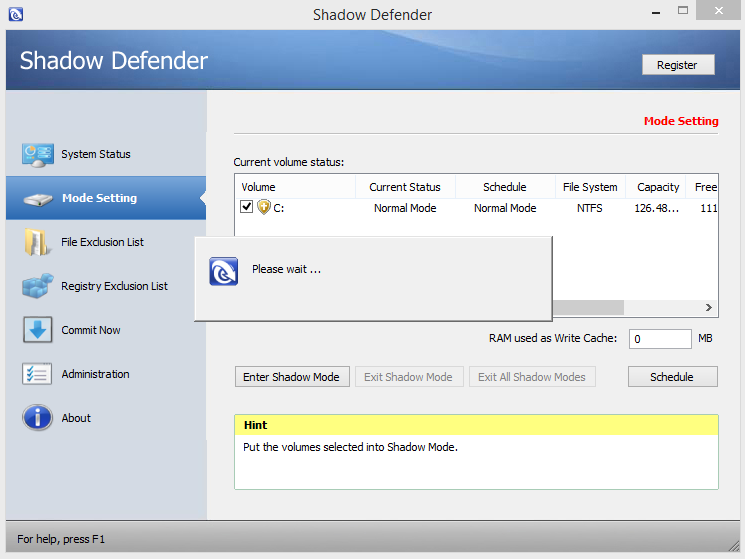Sort by Volume column header
The width and height of the screenshot is (745, 559).
point(295,187)
